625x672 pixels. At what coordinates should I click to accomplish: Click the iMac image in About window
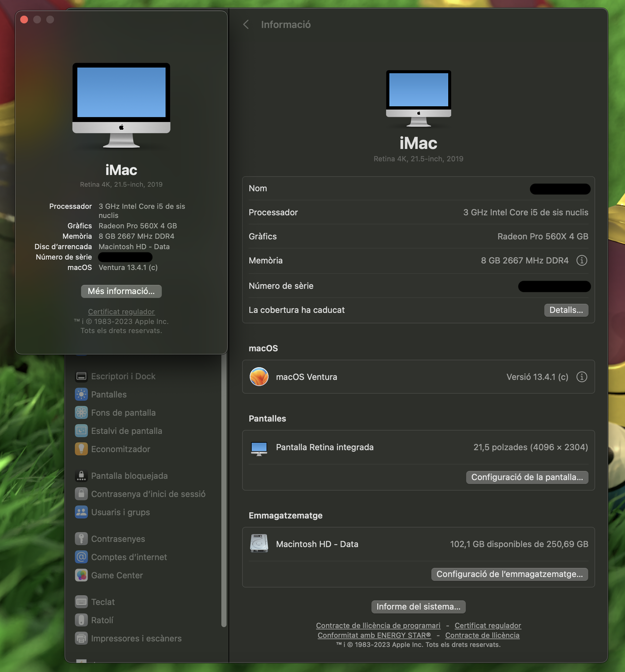click(121, 105)
